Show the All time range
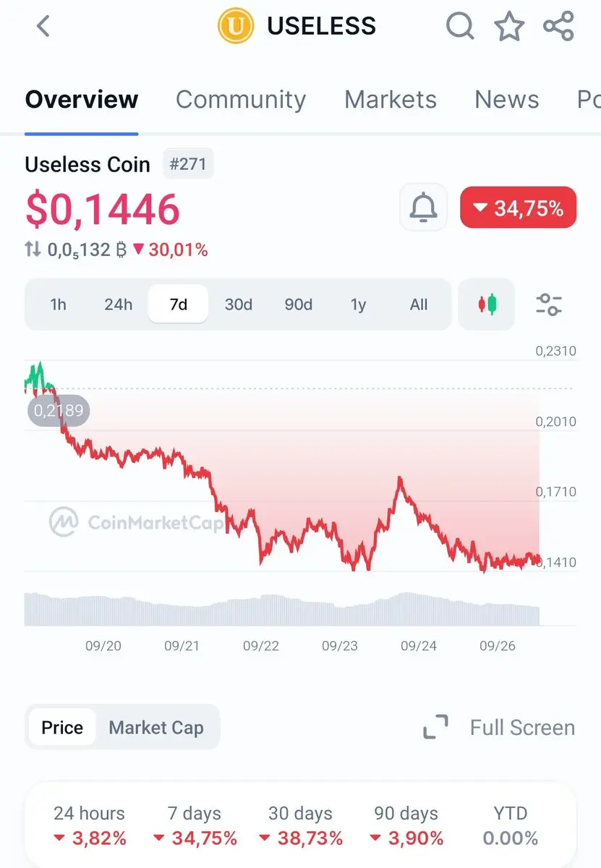This screenshot has height=868, width=601. (x=419, y=305)
